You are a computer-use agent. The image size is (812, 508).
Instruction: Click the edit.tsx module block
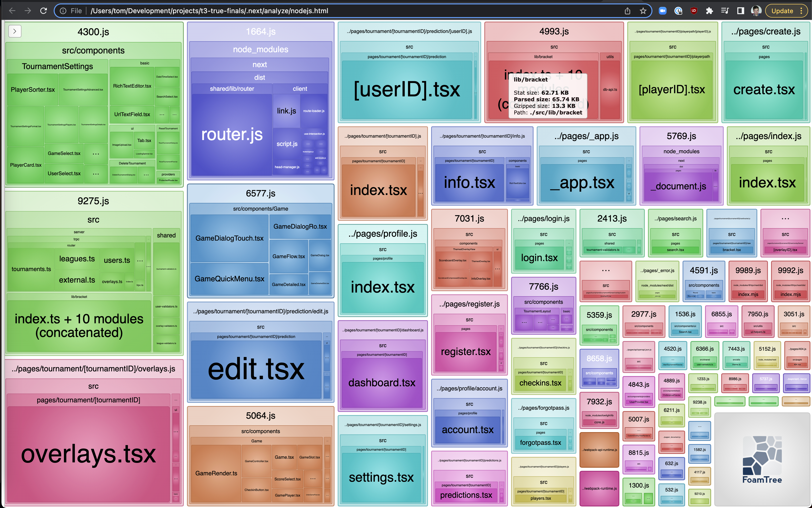pos(256,369)
